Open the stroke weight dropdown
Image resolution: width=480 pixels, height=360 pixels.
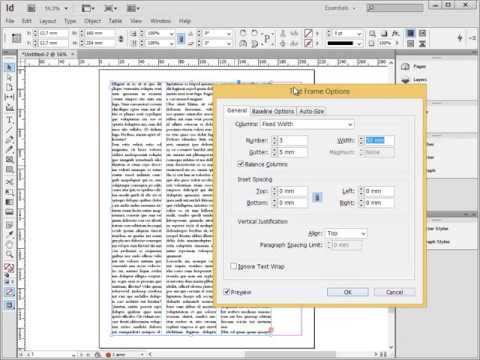[x=359, y=33]
